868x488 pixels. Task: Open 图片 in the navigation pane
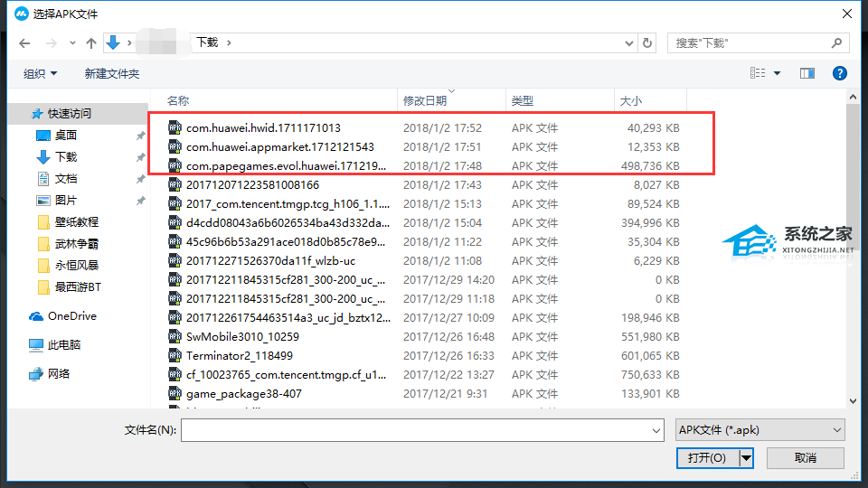[66, 201]
